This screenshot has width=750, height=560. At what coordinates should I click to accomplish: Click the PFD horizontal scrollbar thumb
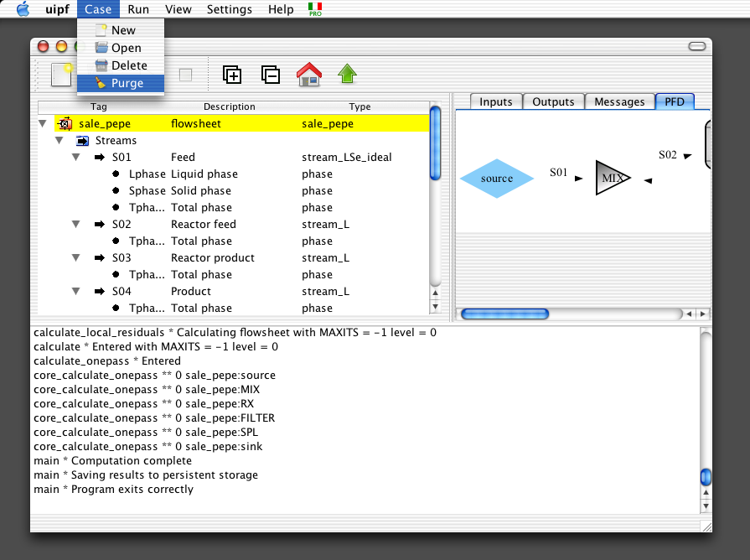click(504, 314)
